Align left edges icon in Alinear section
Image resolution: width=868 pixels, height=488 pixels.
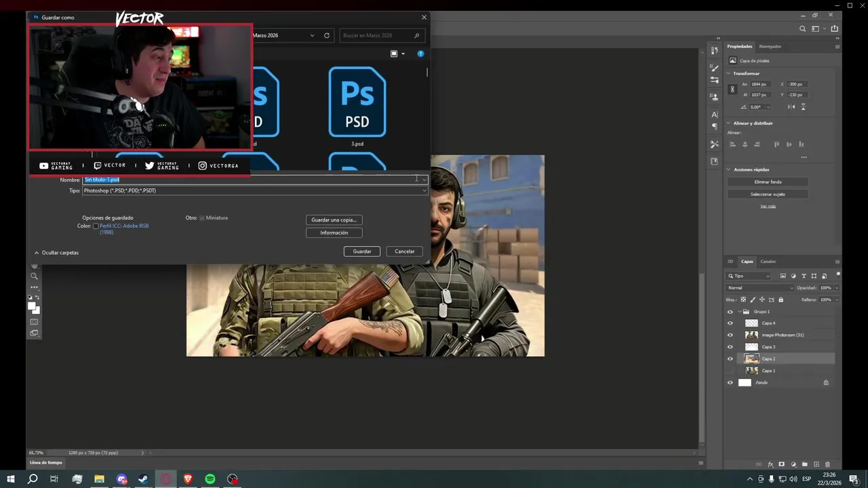pyautogui.click(x=732, y=144)
